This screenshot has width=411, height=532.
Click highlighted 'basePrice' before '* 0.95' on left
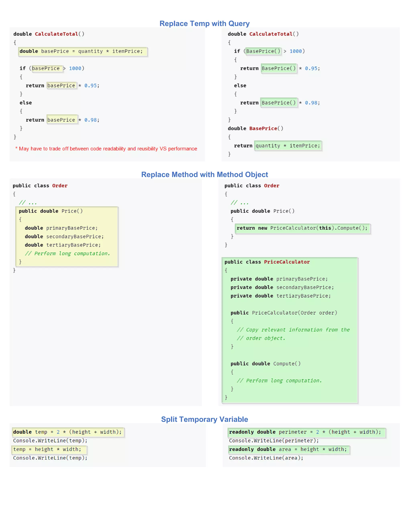[x=62, y=86]
